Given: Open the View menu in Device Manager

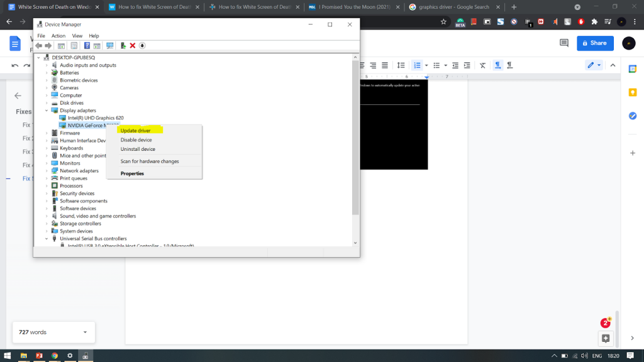Looking at the screenshot, I should (77, 36).
